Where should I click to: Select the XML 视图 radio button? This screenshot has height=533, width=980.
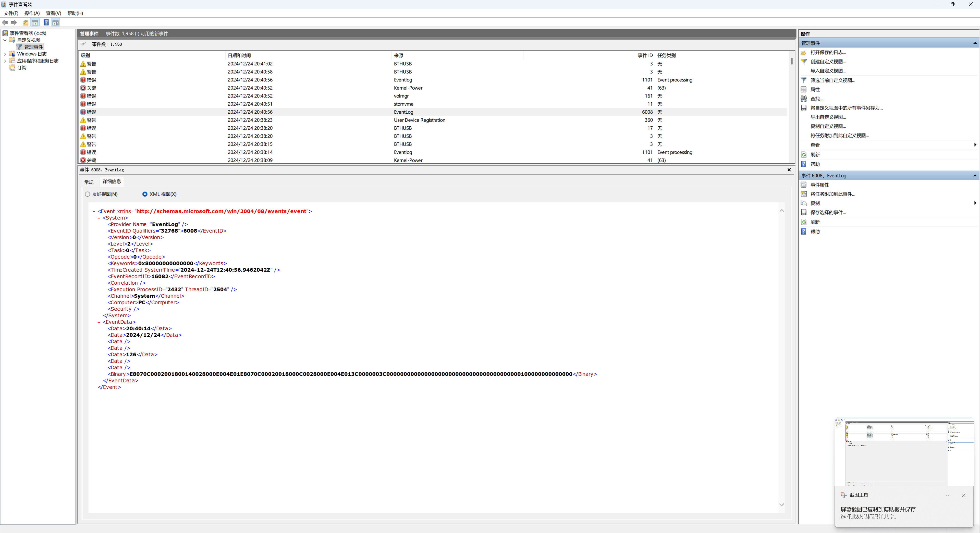click(145, 195)
